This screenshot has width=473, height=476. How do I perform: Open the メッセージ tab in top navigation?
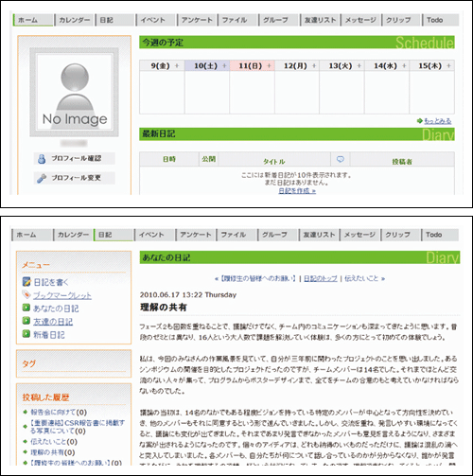pos(360,20)
